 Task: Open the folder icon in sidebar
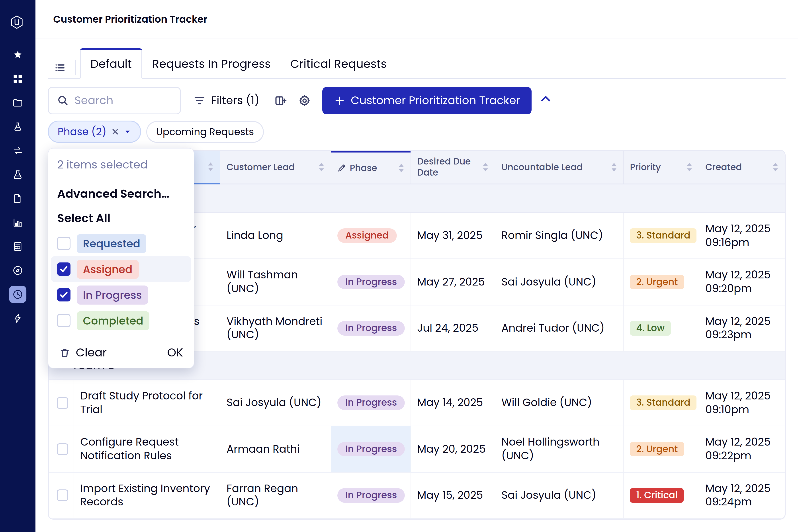click(18, 103)
